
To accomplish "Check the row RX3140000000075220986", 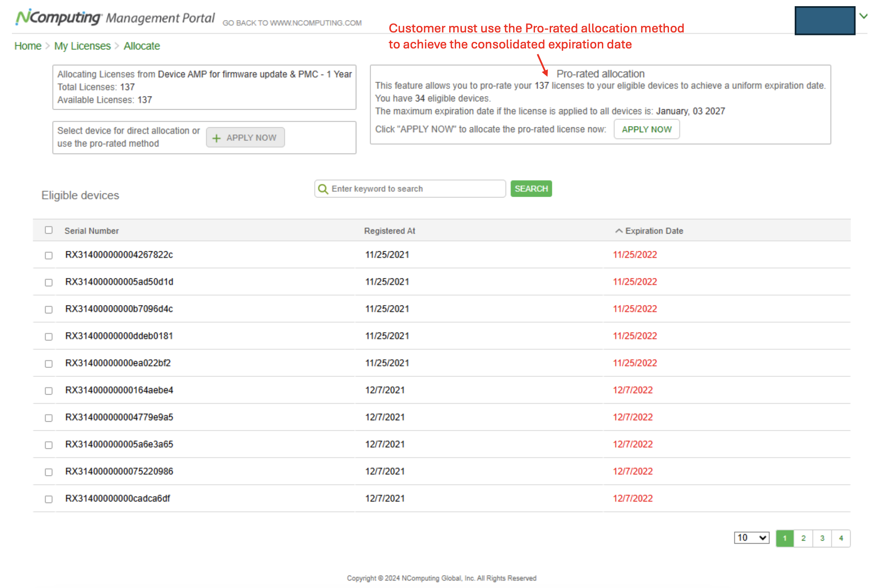I will pos(48,472).
